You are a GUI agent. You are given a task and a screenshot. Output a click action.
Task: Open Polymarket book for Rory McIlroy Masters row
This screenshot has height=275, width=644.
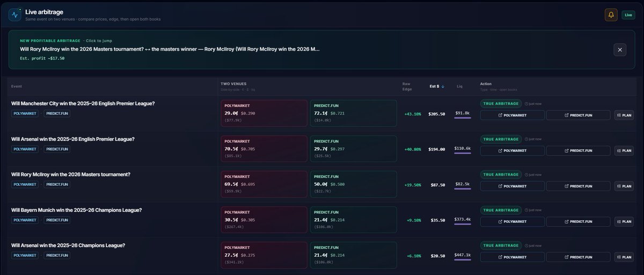(x=513, y=186)
